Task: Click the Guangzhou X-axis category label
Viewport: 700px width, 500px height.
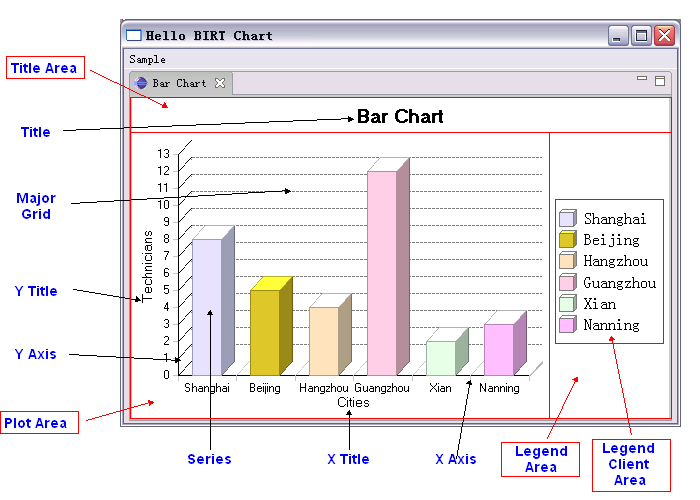Action: click(382, 388)
